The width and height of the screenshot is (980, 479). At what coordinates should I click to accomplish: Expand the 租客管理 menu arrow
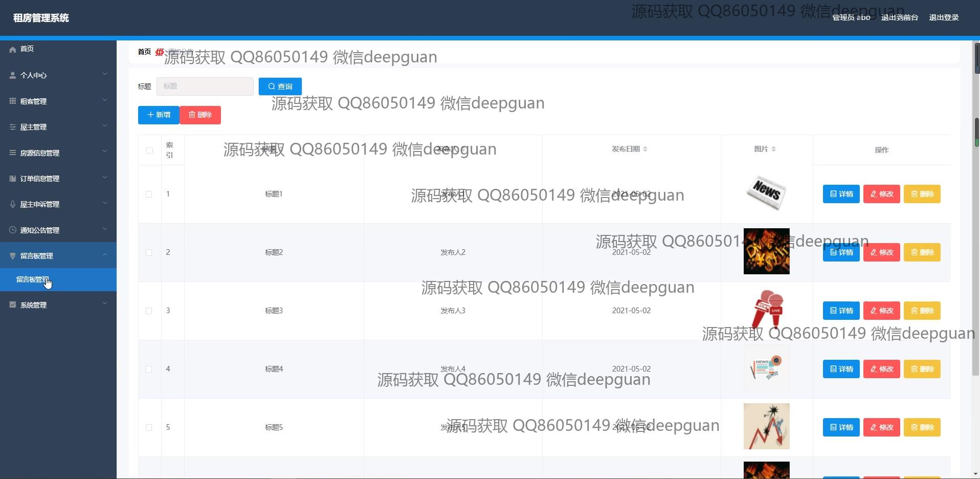click(x=105, y=100)
